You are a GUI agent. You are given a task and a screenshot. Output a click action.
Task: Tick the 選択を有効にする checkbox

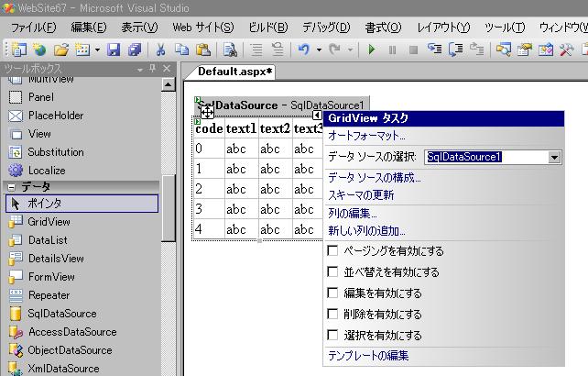[x=332, y=335]
